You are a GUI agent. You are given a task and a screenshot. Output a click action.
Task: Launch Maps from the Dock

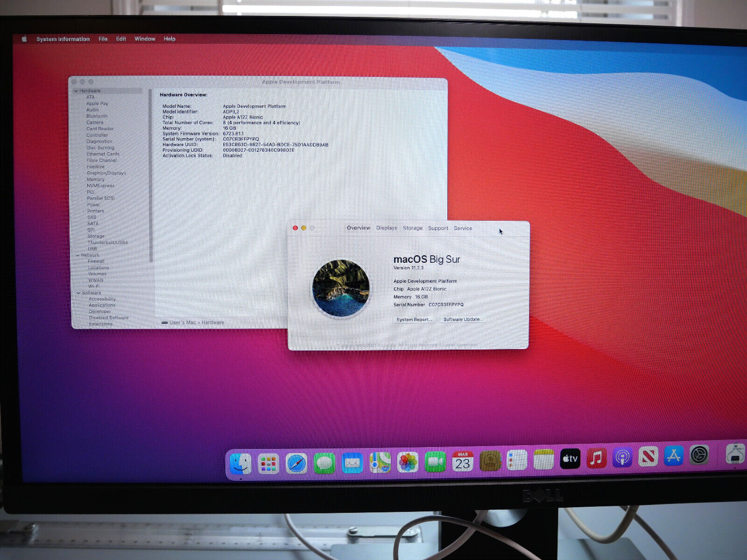pyautogui.click(x=380, y=463)
